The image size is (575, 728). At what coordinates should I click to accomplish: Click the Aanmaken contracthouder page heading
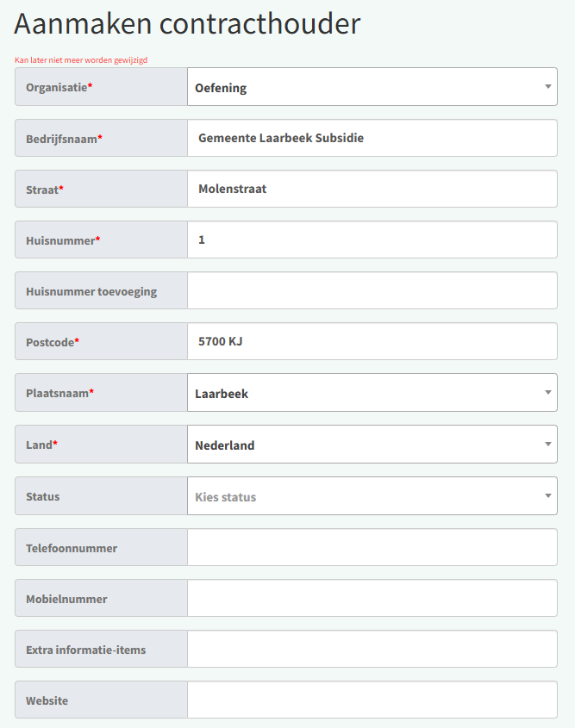pos(187,24)
